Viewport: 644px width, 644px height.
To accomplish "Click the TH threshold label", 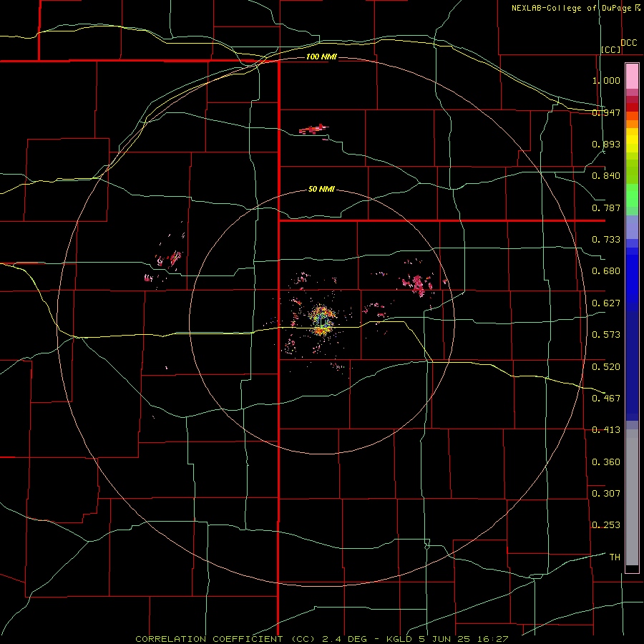I will coord(615,557).
